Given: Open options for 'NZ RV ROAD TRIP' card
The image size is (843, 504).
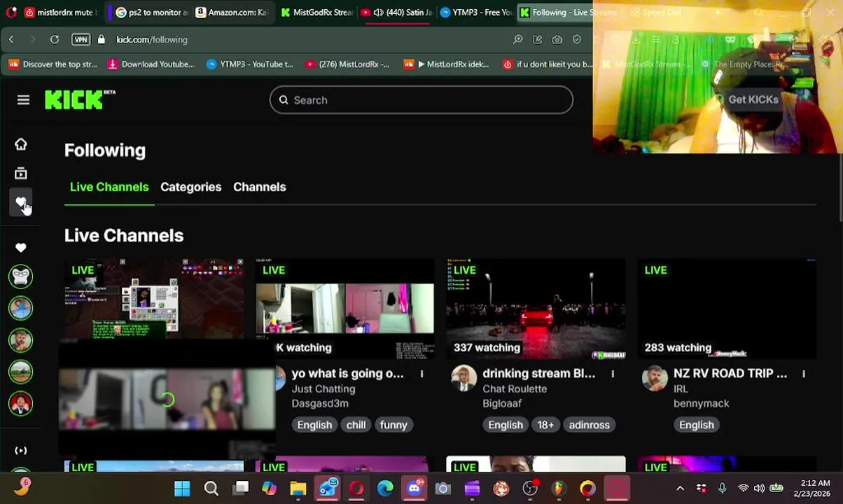Looking at the screenshot, I should tap(804, 374).
